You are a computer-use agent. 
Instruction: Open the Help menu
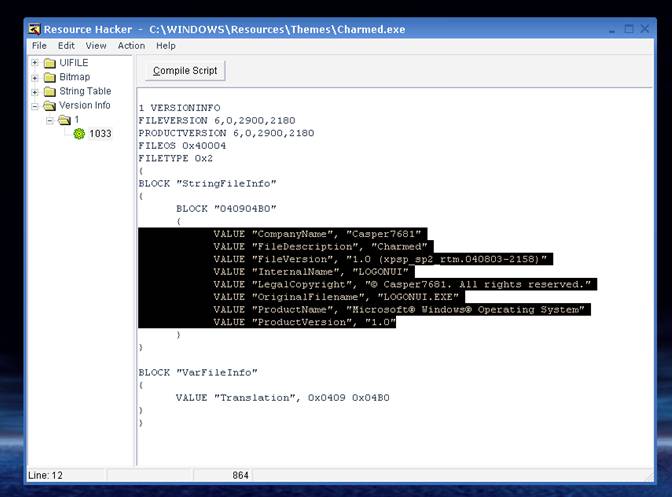tap(165, 46)
